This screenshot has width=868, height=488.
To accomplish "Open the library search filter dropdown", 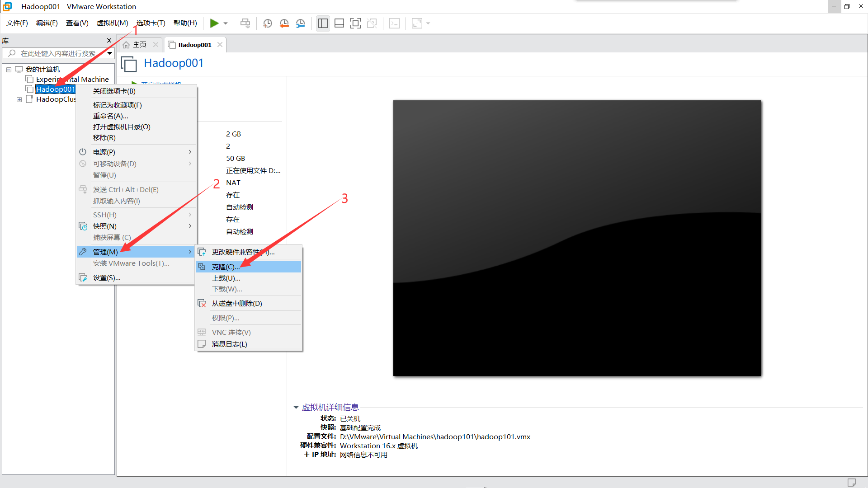I will tap(109, 53).
